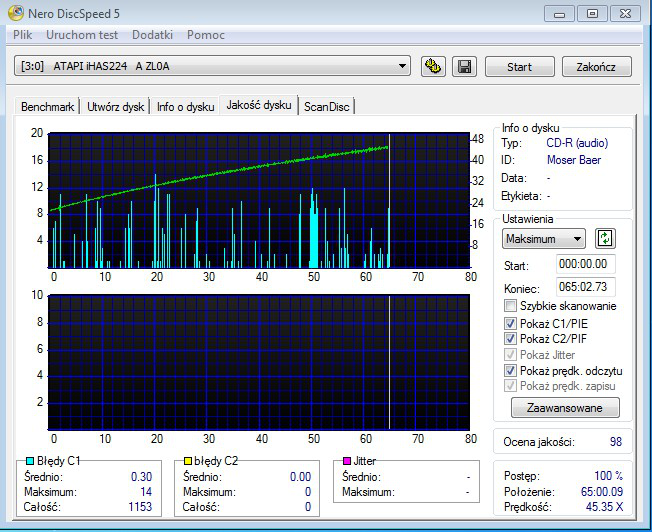Click the save results floppy disk icon

click(x=464, y=67)
